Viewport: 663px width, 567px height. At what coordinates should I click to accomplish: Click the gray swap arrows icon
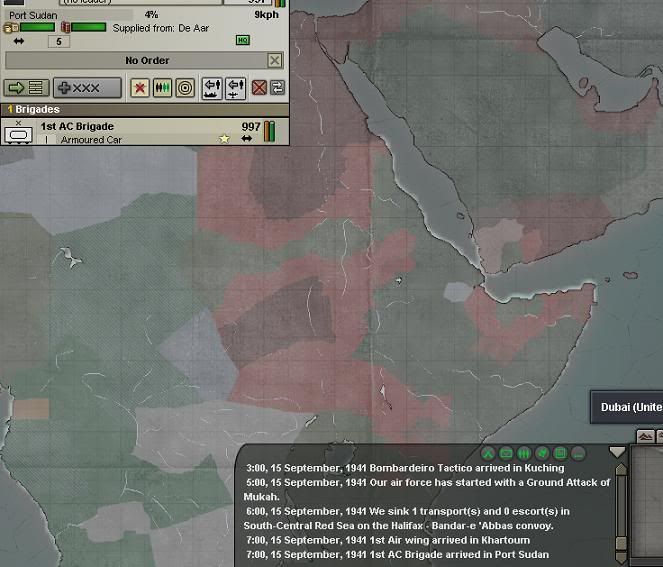277,88
